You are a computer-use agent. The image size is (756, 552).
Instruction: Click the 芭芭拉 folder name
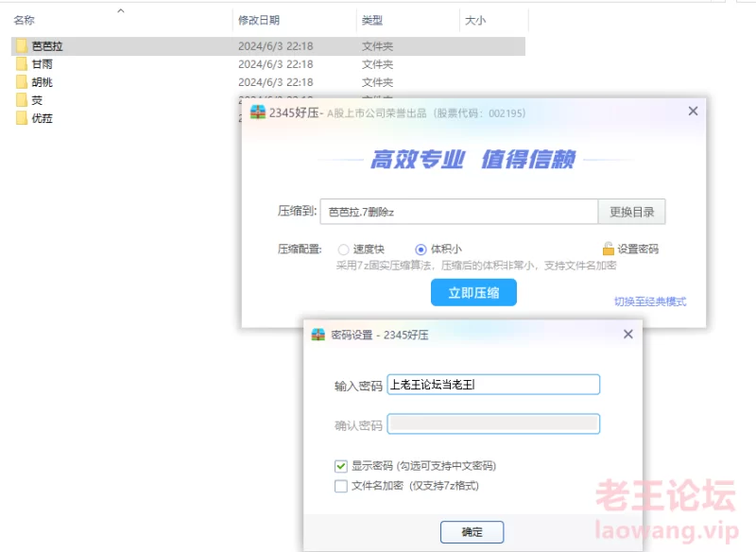47,46
